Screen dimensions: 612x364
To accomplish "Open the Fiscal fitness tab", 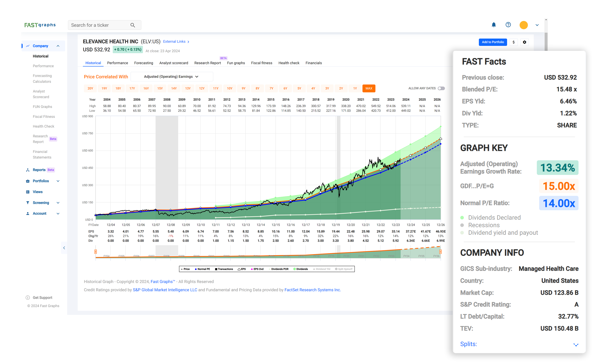I will [x=261, y=63].
